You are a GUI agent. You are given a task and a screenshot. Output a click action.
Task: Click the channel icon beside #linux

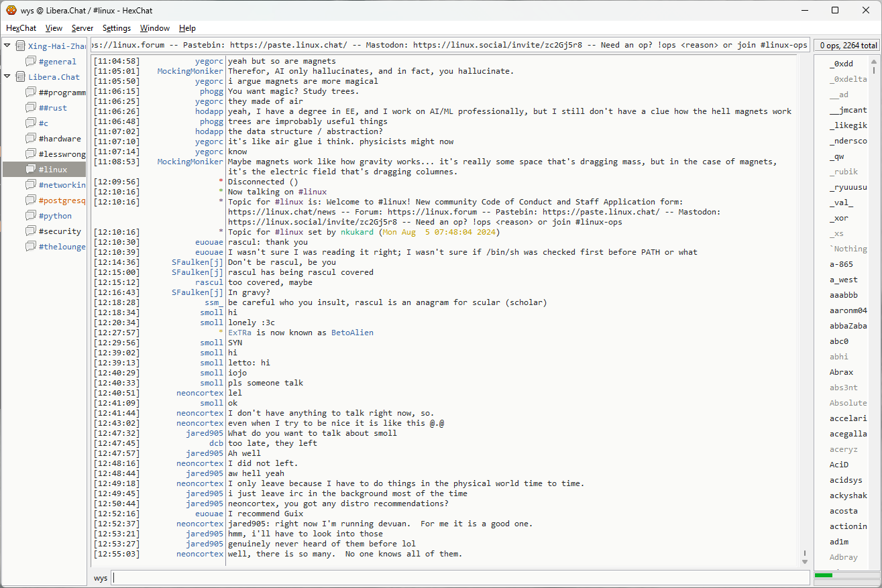(31, 170)
